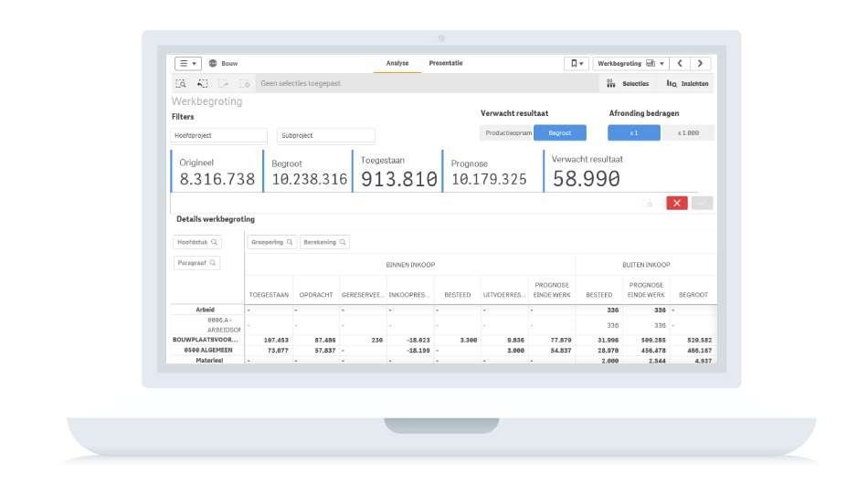
Task: Click the TOEGESTAAN column header
Action: [x=269, y=295]
